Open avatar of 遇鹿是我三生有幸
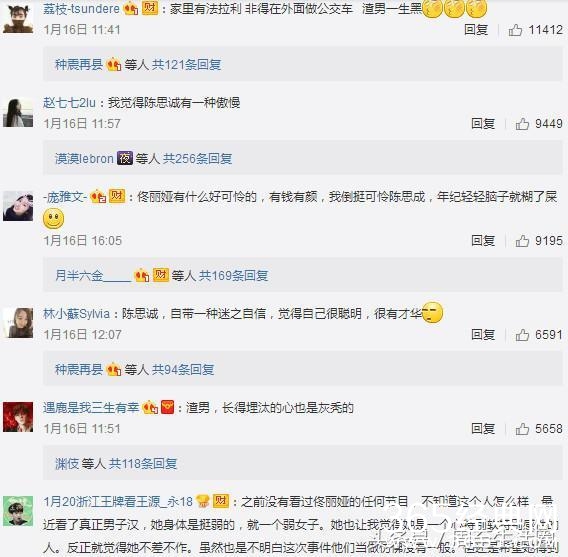568x557 pixels. (x=18, y=417)
